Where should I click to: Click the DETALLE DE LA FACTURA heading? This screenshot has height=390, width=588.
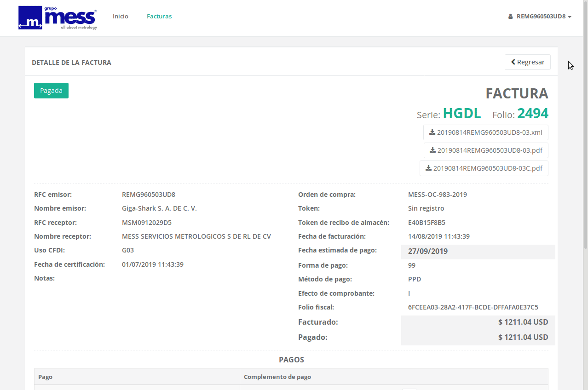click(x=71, y=63)
